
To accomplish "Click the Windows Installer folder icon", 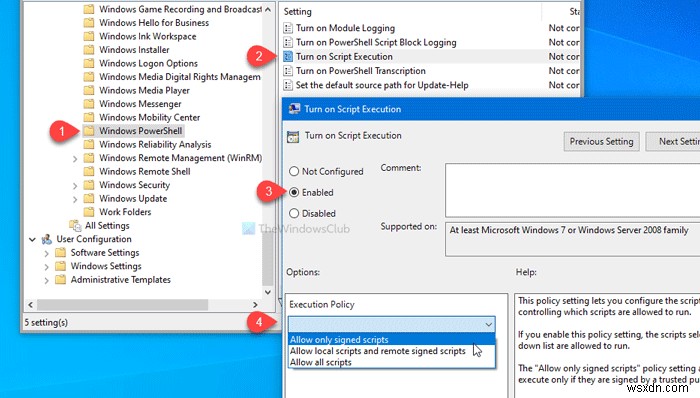I will [x=89, y=50].
